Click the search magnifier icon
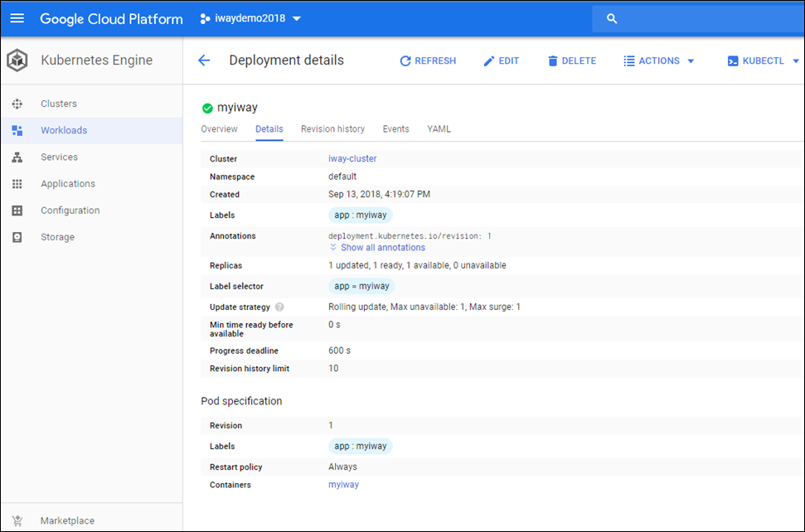Screen dimensions: 805x532 pos(612,18)
